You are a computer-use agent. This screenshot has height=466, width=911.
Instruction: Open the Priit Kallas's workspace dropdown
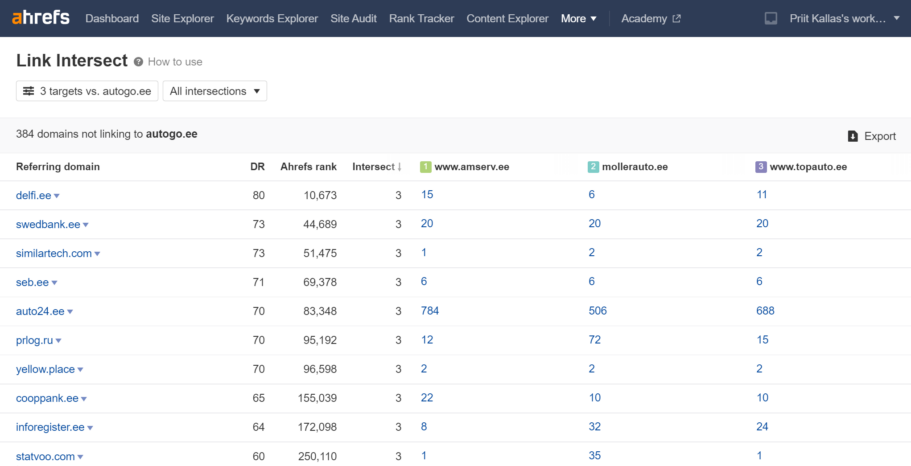click(x=845, y=19)
